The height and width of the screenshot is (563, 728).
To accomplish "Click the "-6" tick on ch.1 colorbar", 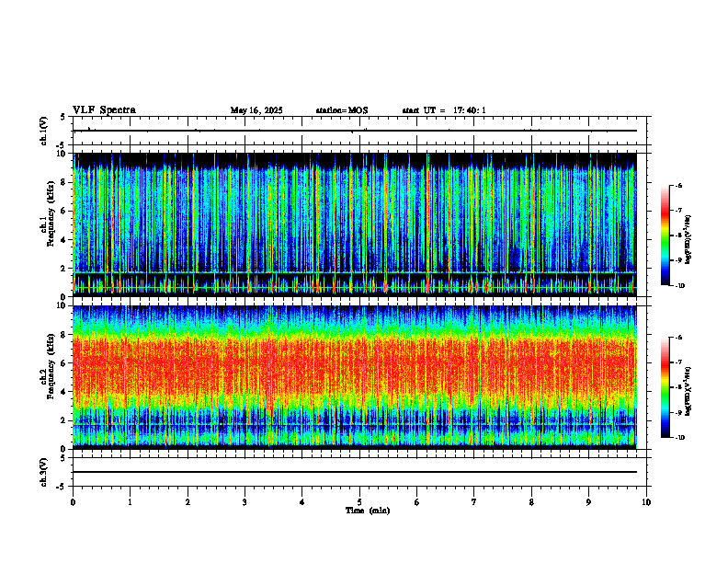I will [678, 185].
